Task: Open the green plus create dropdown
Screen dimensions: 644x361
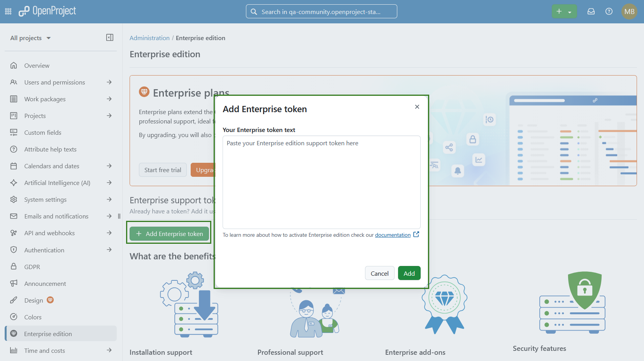Action: tap(564, 11)
